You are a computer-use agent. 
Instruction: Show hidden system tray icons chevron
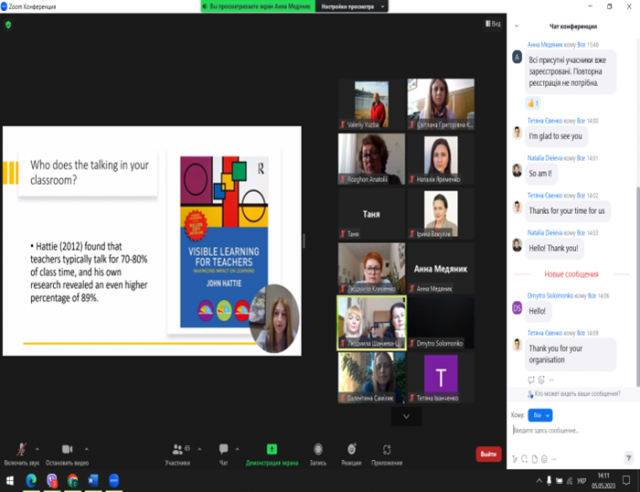[539, 481]
